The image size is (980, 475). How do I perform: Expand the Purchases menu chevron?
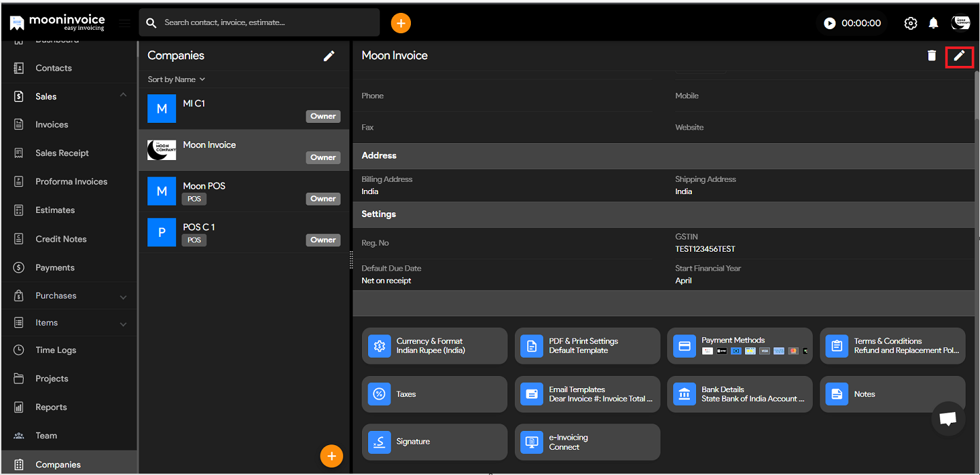coord(123,297)
